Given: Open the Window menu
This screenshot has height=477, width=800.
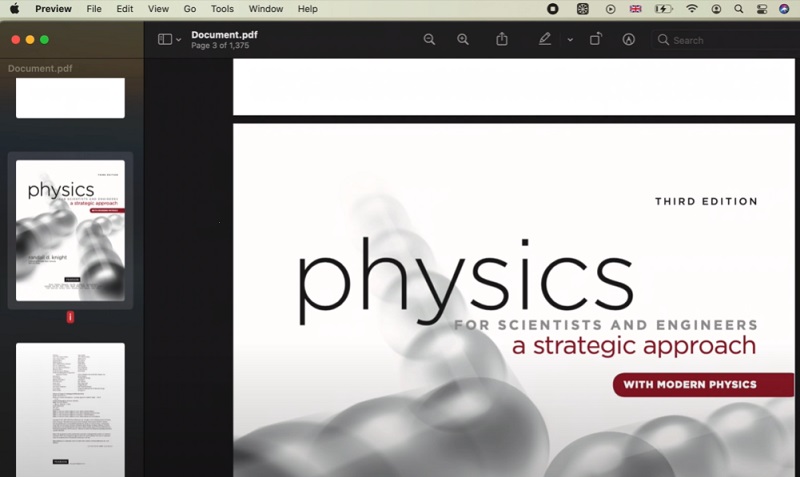Looking at the screenshot, I should (266, 9).
